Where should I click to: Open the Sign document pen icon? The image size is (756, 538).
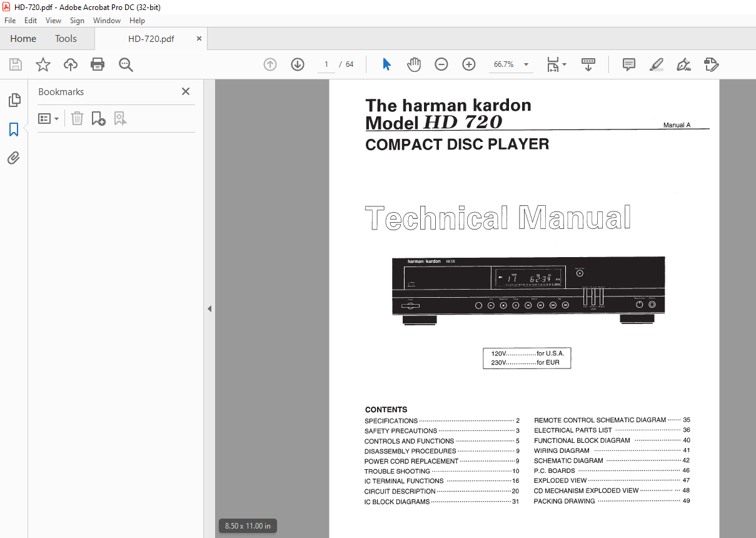pos(683,64)
